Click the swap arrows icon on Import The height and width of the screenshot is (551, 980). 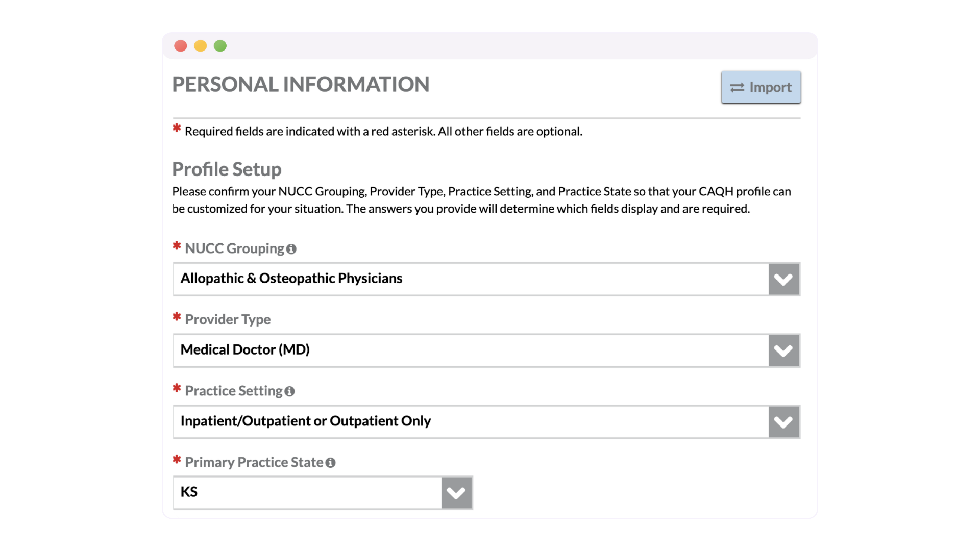[x=737, y=88]
